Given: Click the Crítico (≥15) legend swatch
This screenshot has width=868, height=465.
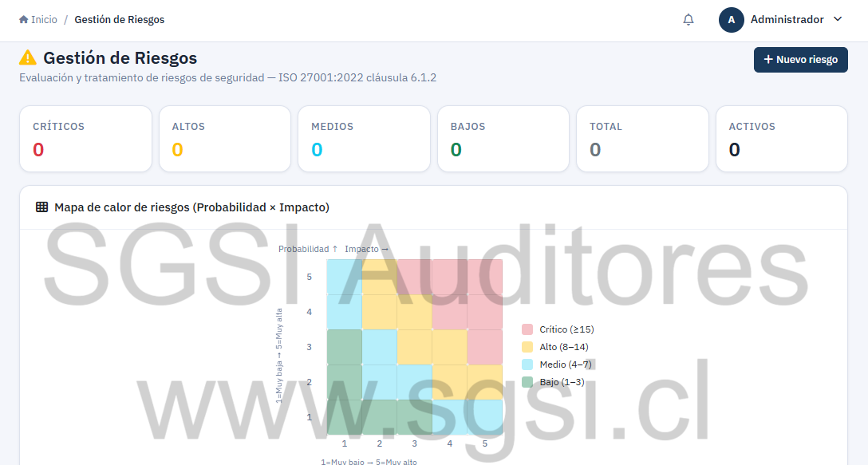Looking at the screenshot, I should 527,329.
